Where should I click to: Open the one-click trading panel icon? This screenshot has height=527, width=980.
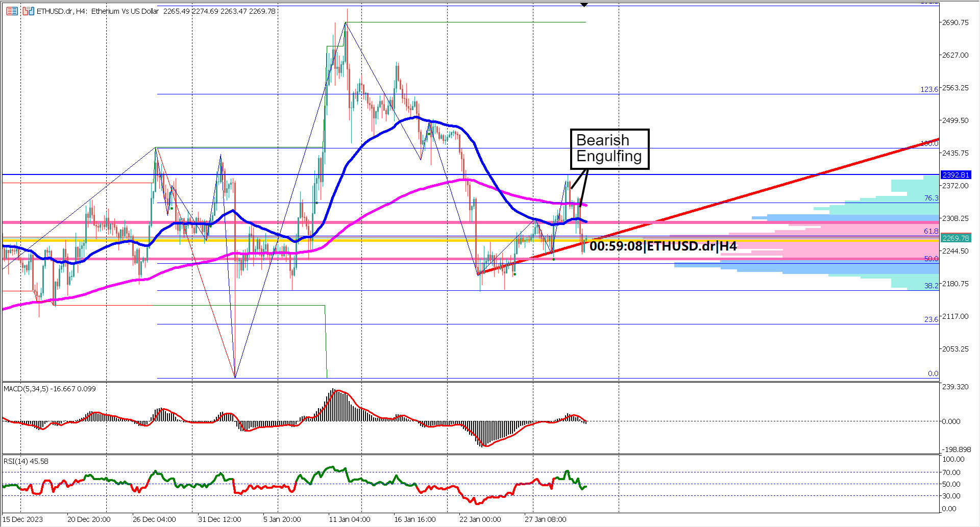(12, 11)
